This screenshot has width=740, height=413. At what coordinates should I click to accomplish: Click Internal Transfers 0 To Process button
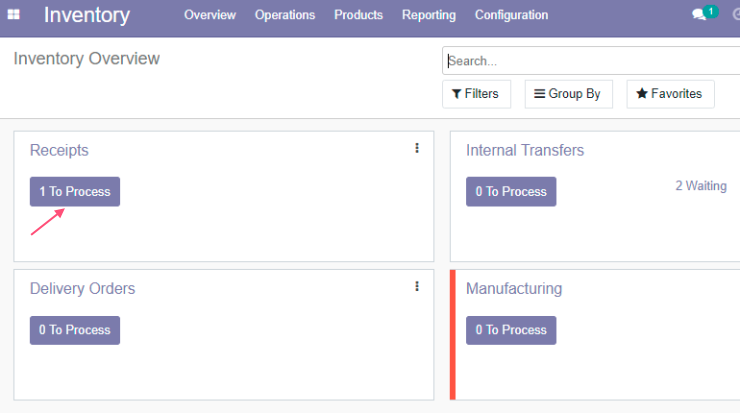pyautogui.click(x=511, y=192)
